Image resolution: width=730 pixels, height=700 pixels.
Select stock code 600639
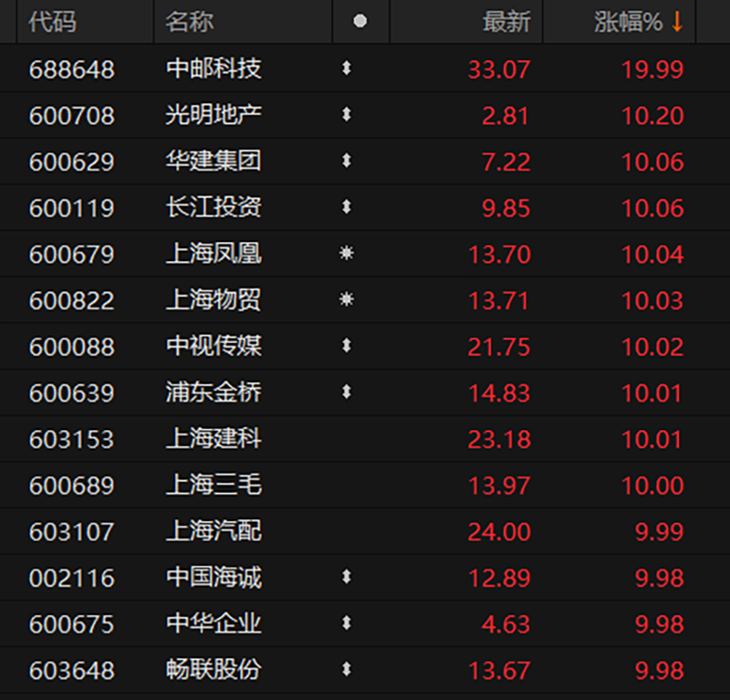[72, 392]
